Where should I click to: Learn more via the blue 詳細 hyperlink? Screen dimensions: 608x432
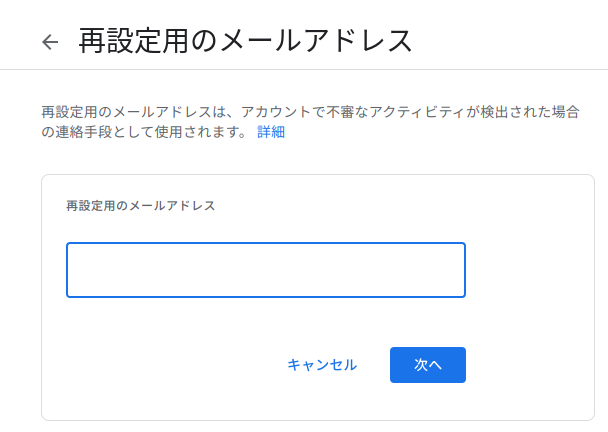[271, 132]
